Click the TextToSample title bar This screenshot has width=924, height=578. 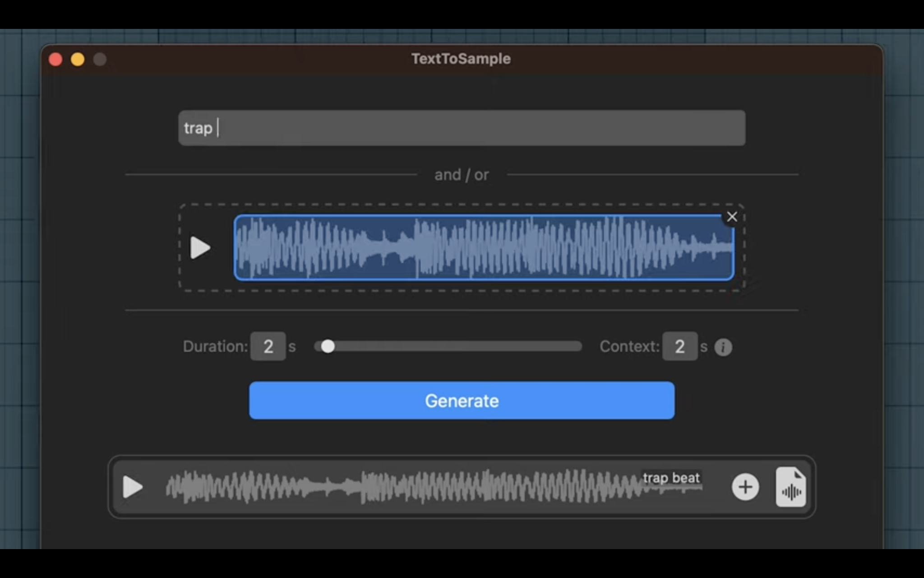(461, 58)
